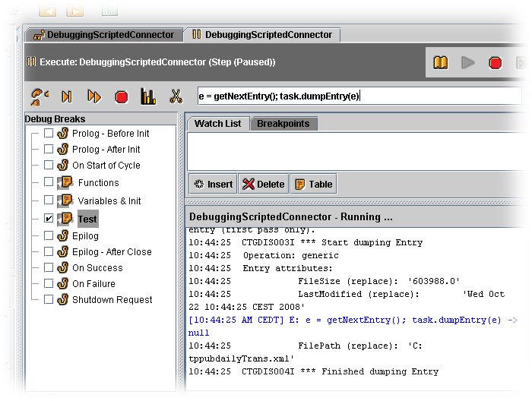
Task: Click the hook icon beside On Start of Cycle
Action: pos(63,165)
